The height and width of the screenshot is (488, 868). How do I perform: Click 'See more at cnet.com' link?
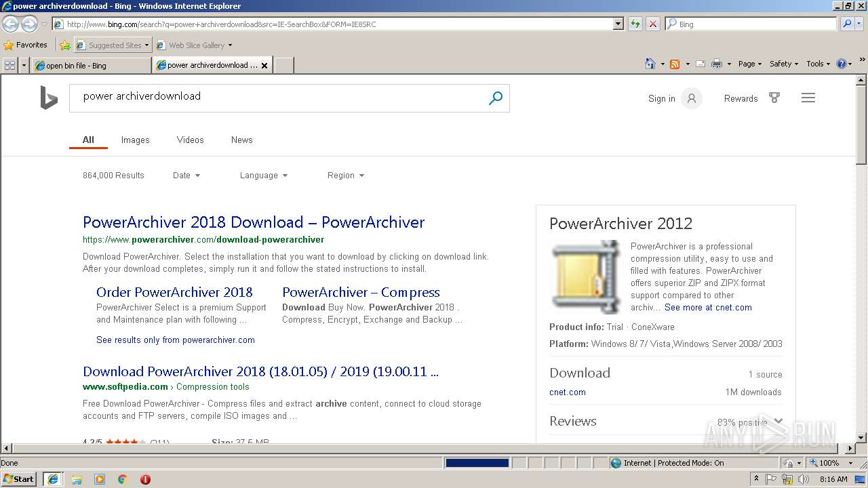coord(708,307)
